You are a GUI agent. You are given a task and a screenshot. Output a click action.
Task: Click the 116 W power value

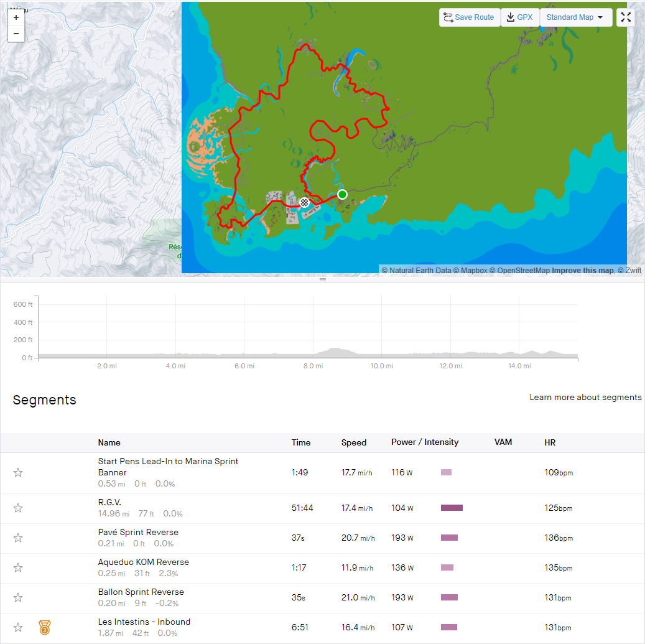click(x=401, y=472)
